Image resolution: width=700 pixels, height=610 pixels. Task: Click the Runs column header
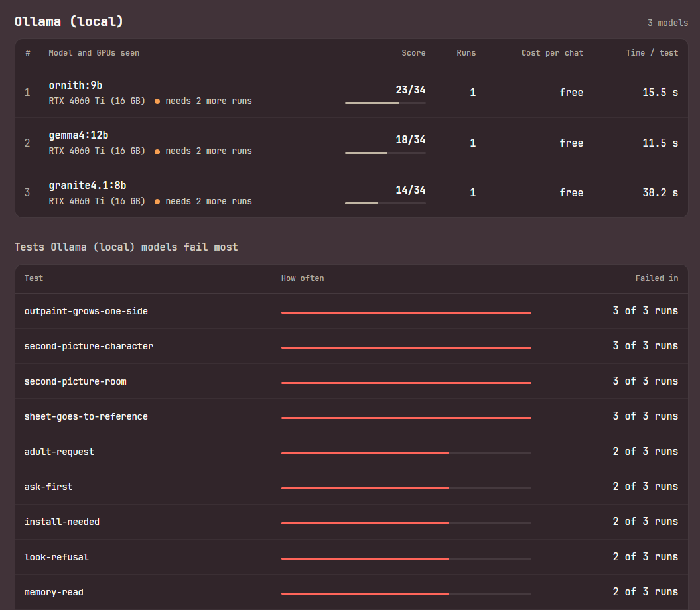click(x=466, y=53)
